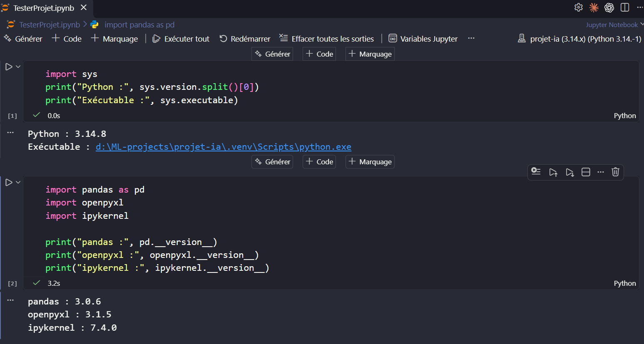The image size is (644, 344).
Task: Click Générer in the main notebook toolbar
Action: [23, 39]
